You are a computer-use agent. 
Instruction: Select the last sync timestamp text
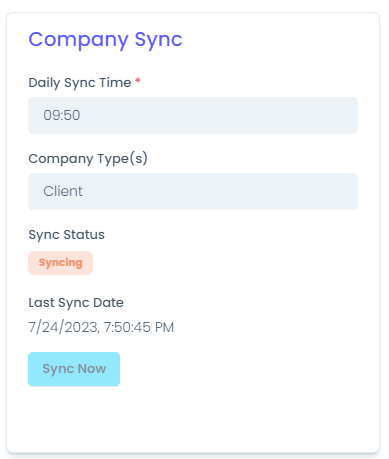101,327
